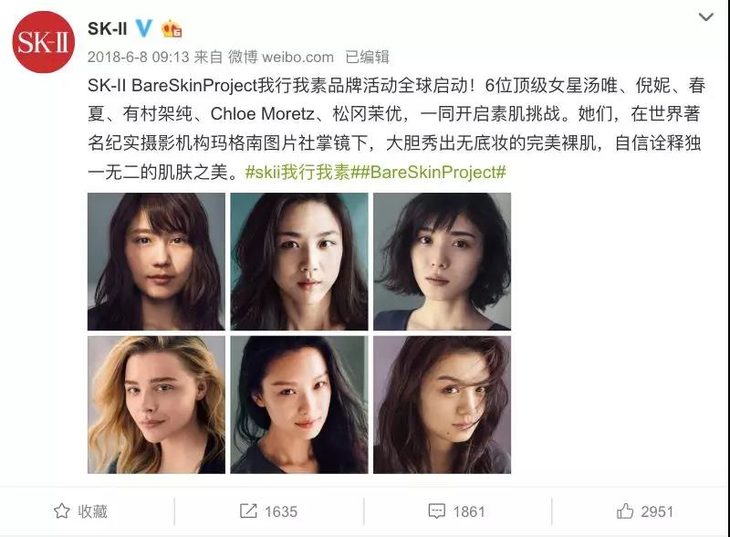
Task: Open the #skii我行我素# hashtag
Action: coord(302,172)
